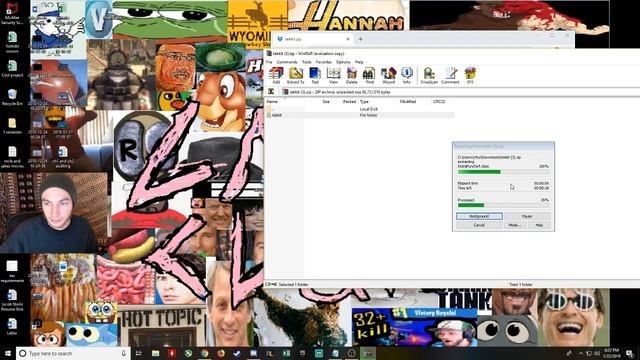Click the active WinRAR taskbar button
640x360 pixels.
(x=368, y=353)
